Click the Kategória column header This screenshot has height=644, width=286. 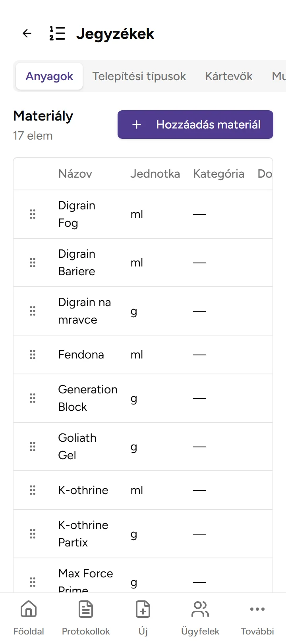tap(218, 174)
